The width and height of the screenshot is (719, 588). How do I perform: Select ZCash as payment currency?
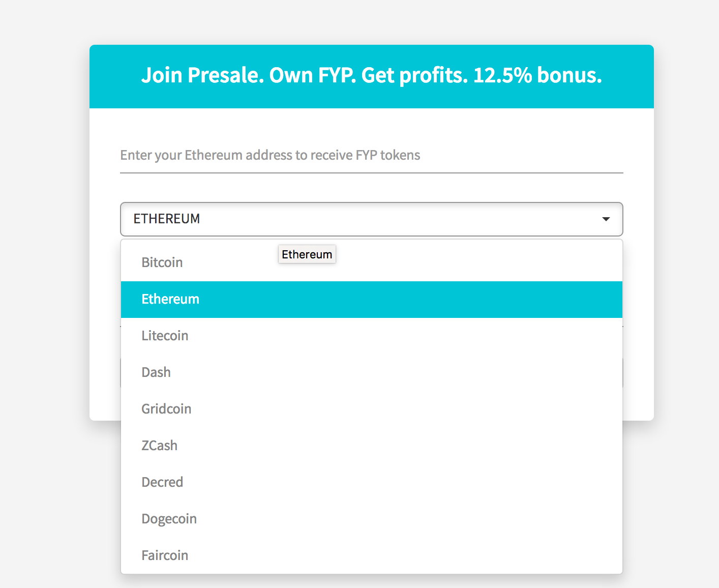pyautogui.click(x=160, y=446)
